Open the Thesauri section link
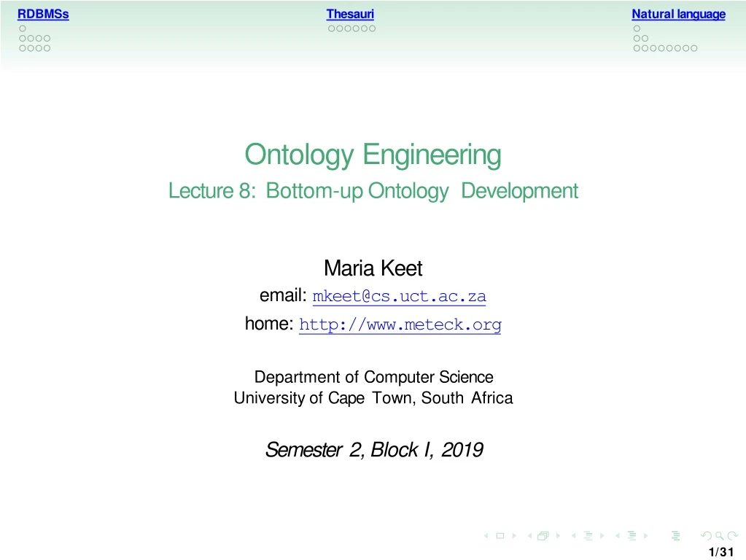The image size is (746, 560). click(350, 15)
